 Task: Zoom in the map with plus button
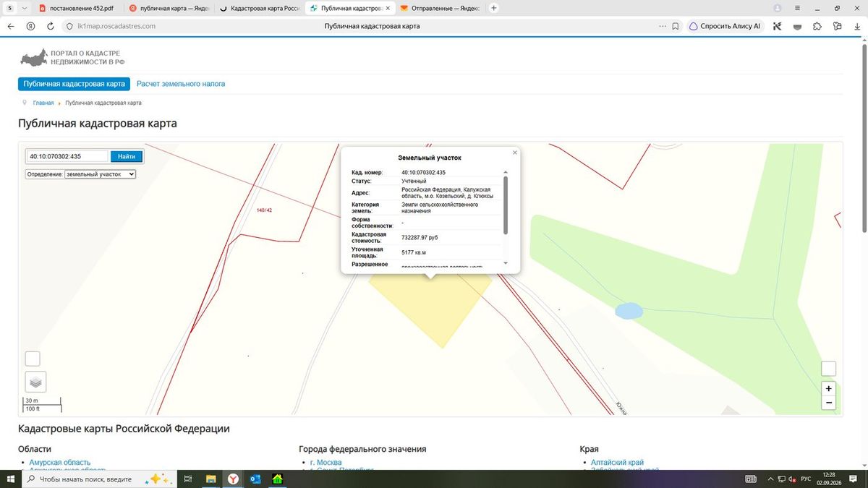[x=829, y=388]
